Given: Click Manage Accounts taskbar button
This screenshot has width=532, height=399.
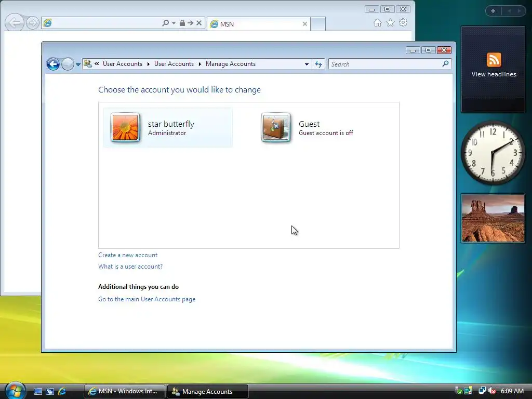Looking at the screenshot, I should click(x=208, y=391).
